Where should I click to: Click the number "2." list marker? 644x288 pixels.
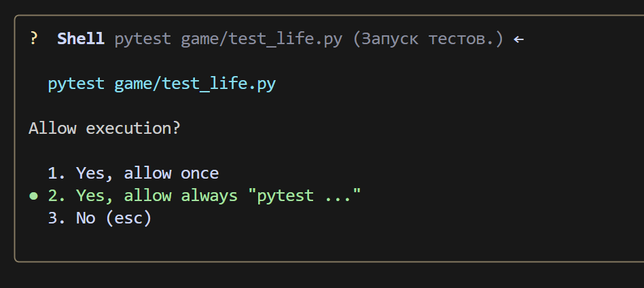pyautogui.click(x=57, y=196)
